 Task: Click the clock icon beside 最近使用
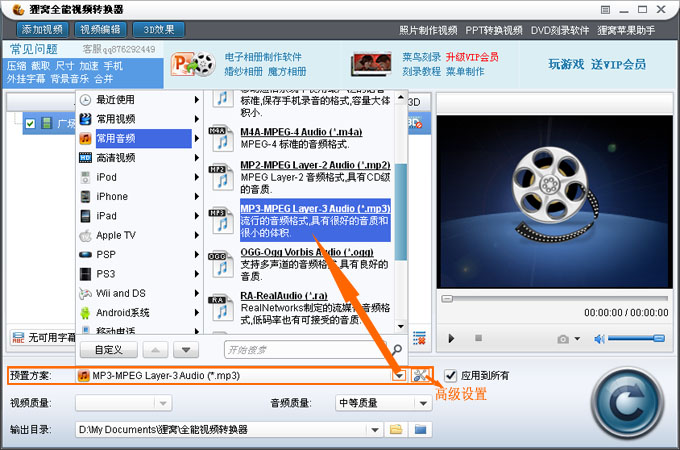(x=85, y=100)
